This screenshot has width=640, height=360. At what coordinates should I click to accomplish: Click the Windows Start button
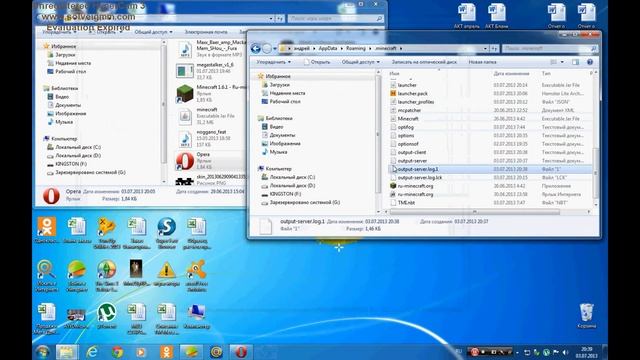tap(42, 352)
